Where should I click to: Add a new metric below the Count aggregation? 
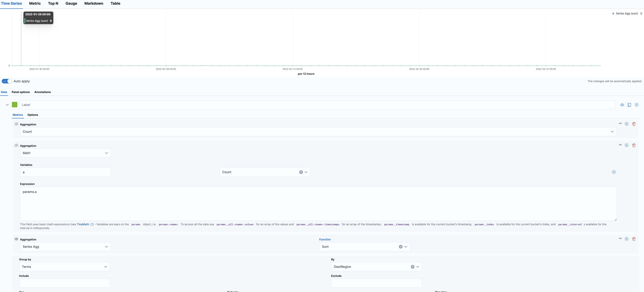627,124
